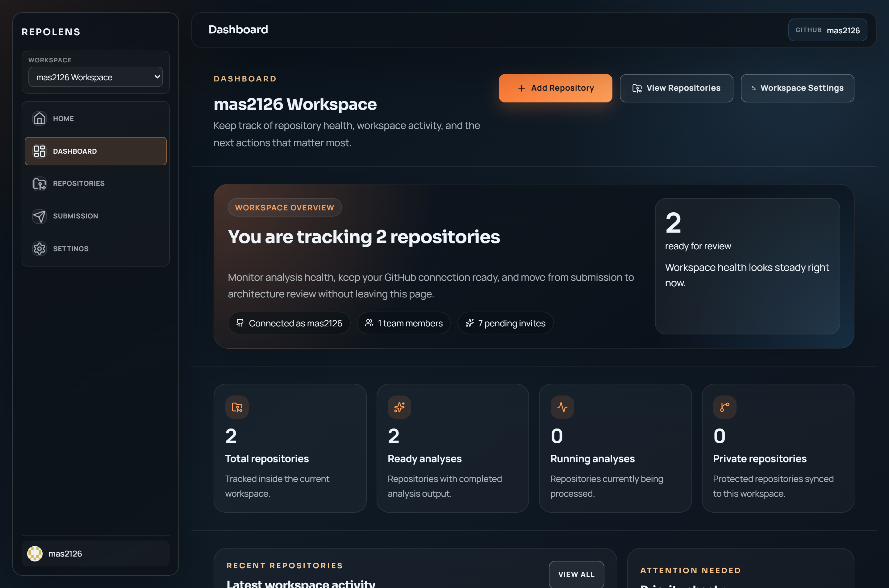Click the Total repositories card icon
This screenshot has width=889, height=588.
click(237, 407)
